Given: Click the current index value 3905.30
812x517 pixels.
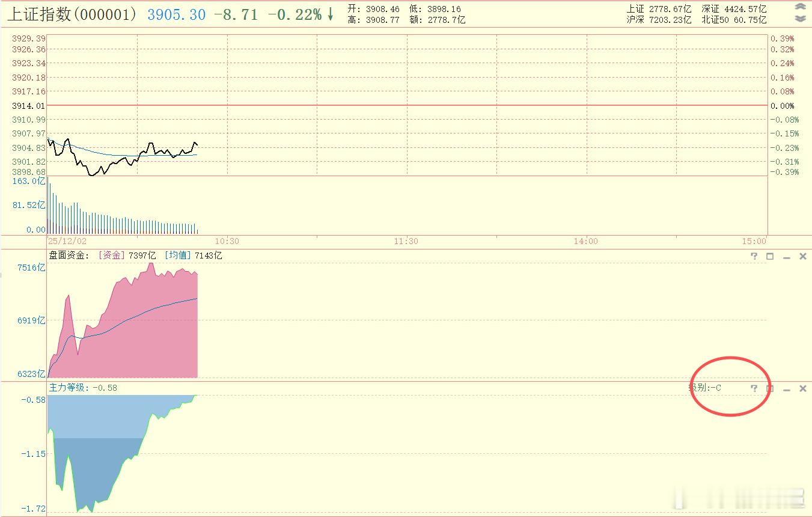Looking at the screenshot, I should pos(177,15).
